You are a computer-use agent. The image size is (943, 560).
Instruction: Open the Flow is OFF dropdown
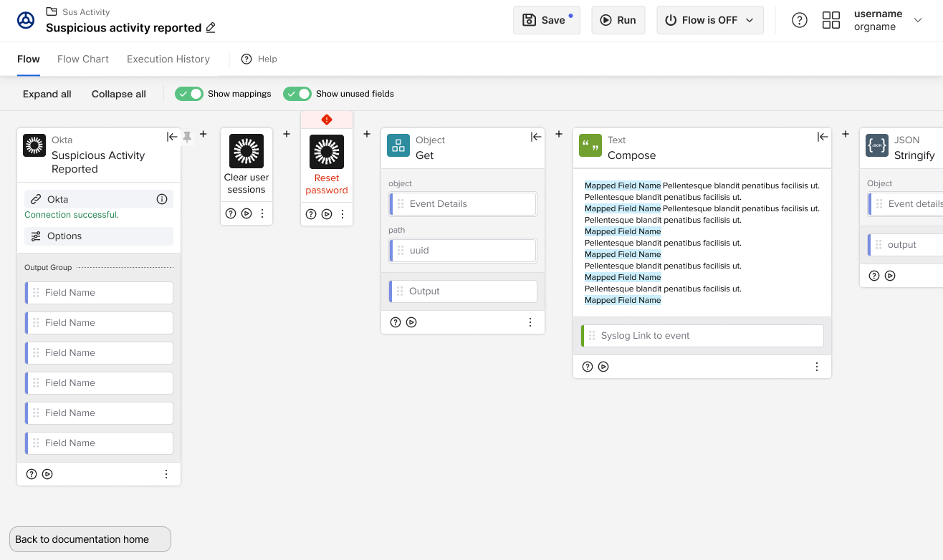[x=710, y=20]
